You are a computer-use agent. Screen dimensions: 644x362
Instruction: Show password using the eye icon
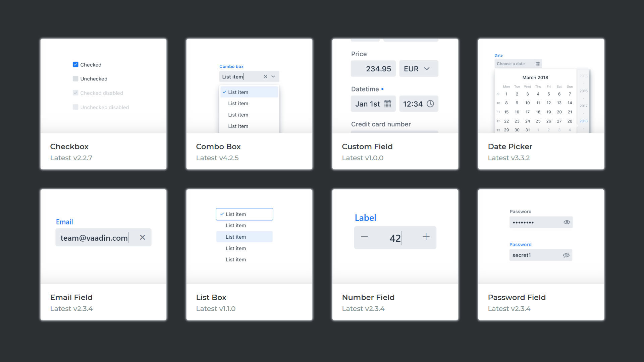click(x=567, y=222)
